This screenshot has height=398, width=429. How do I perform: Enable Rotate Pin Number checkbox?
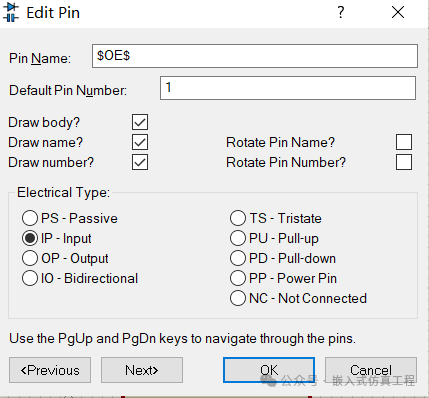(404, 162)
